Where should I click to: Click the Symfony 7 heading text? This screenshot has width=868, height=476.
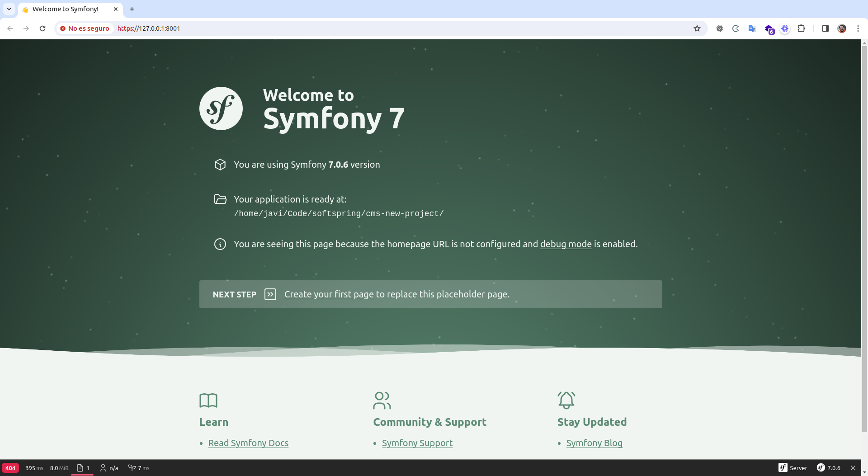tap(334, 118)
